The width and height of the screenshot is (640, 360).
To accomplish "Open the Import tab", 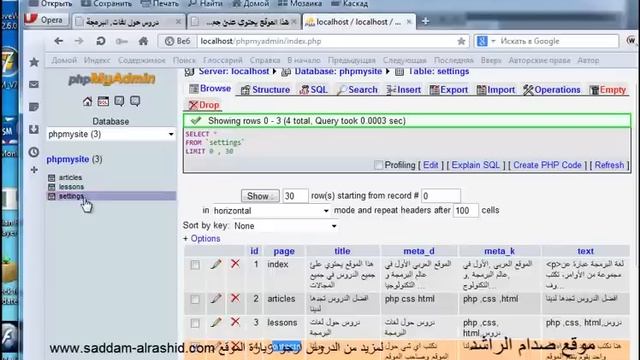I will 496,90.
